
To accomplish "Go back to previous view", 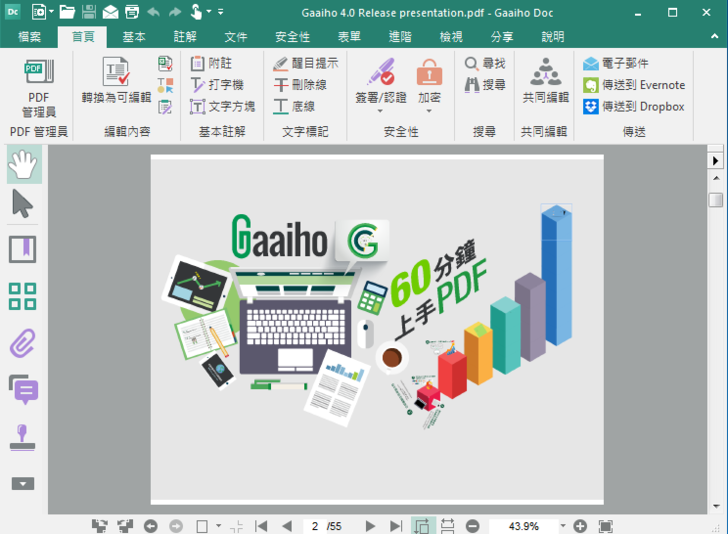I will click(150, 526).
